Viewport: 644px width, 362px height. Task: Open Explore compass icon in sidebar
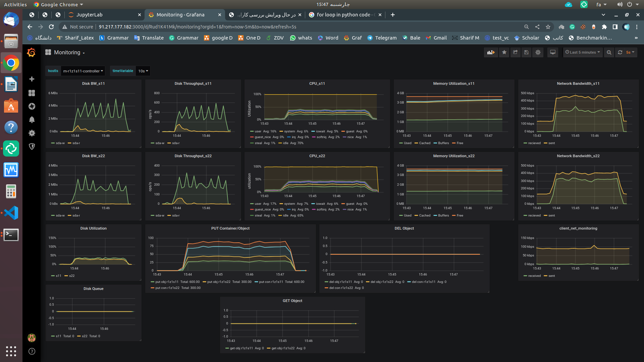[32, 106]
